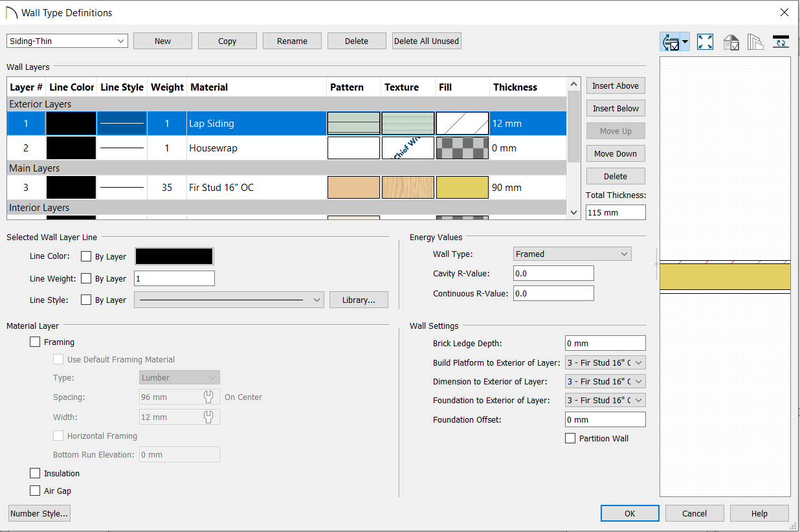Select the Housewrap material cell
Screen dimensions: 800x532
click(x=256, y=148)
